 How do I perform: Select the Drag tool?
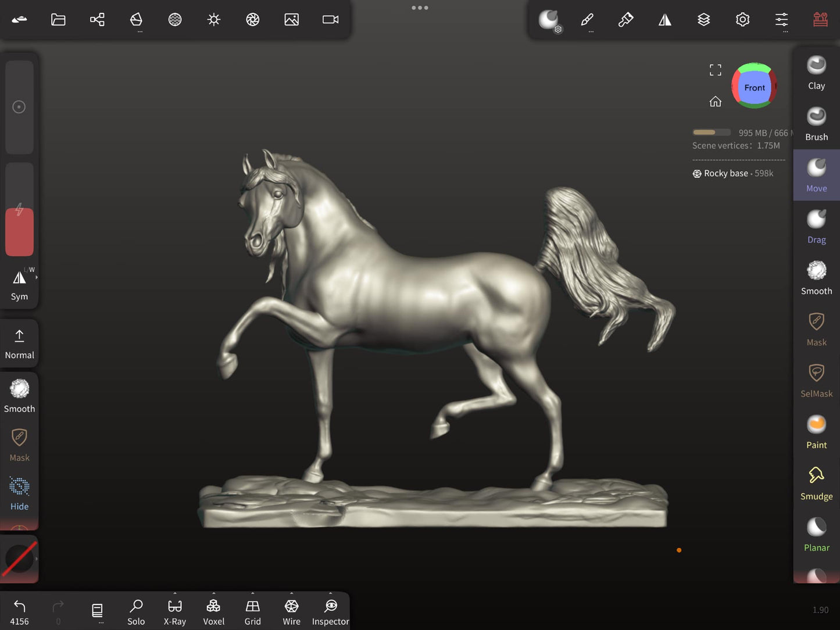[816, 227]
